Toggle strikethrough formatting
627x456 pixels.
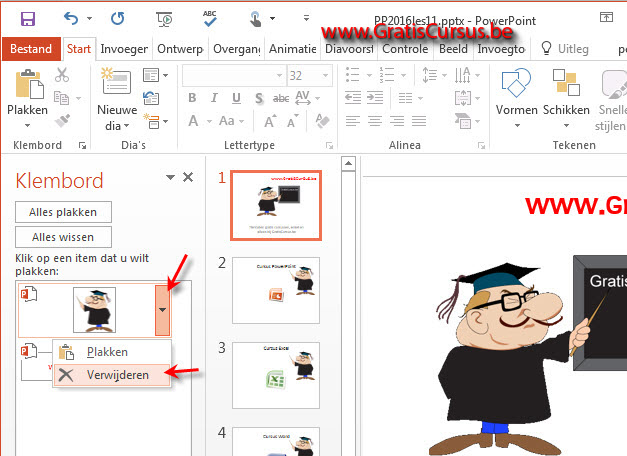(x=281, y=98)
